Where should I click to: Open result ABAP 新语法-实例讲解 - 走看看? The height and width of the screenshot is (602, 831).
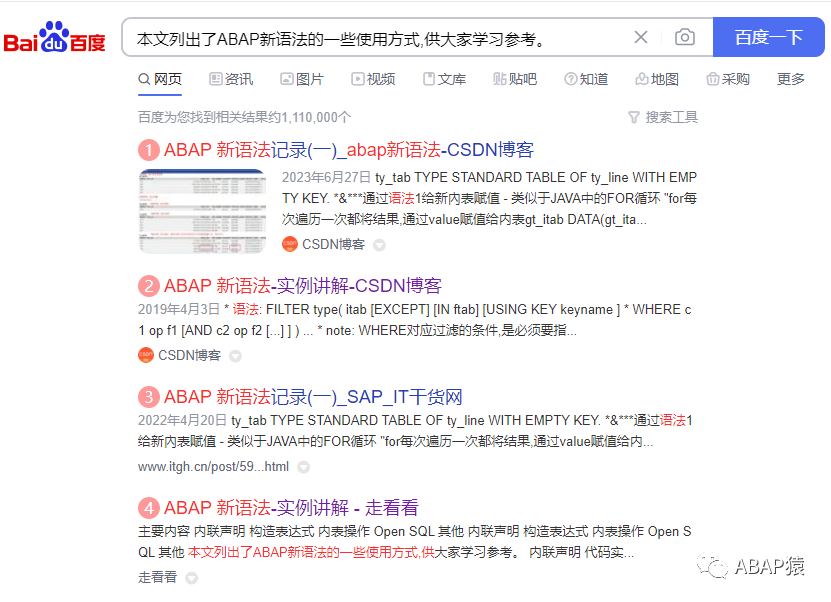click(291, 508)
